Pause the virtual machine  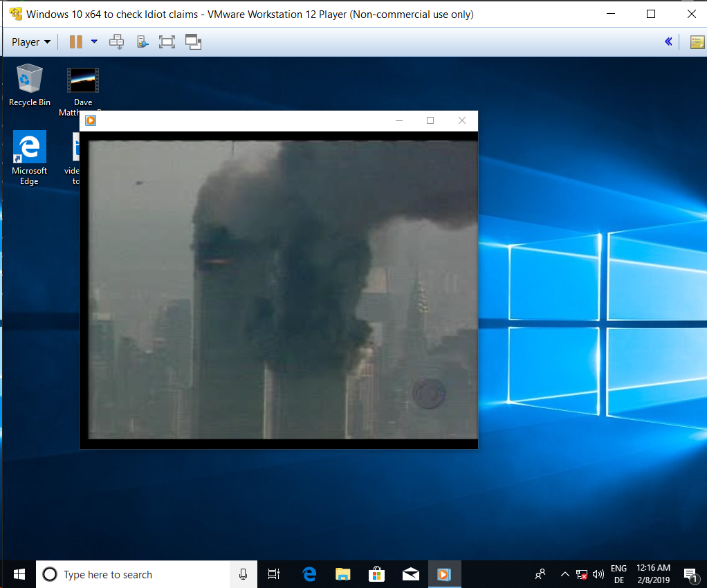click(x=76, y=42)
